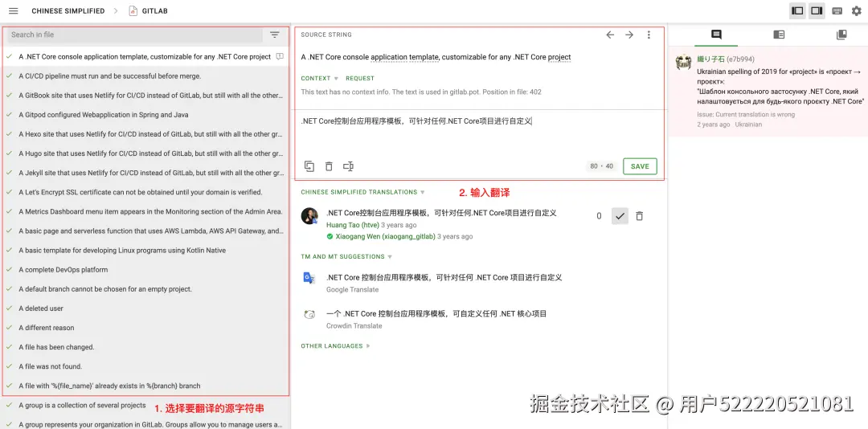Select first string '.NET Core console application'

tap(145, 56)
